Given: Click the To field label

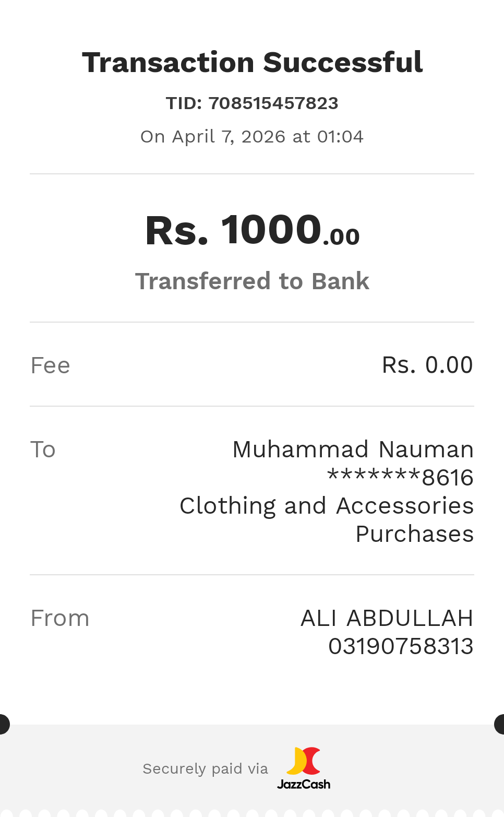Looking at the screenshot, I should [43, 449].
